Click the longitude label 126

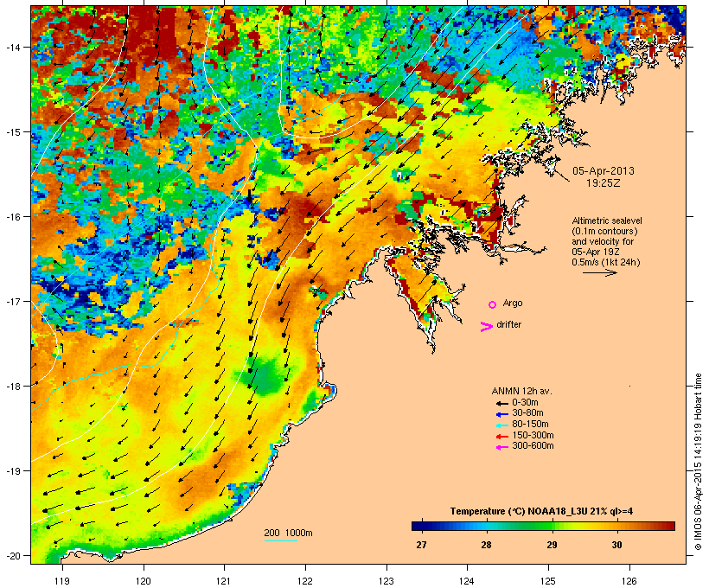click(x=629, y=581)
